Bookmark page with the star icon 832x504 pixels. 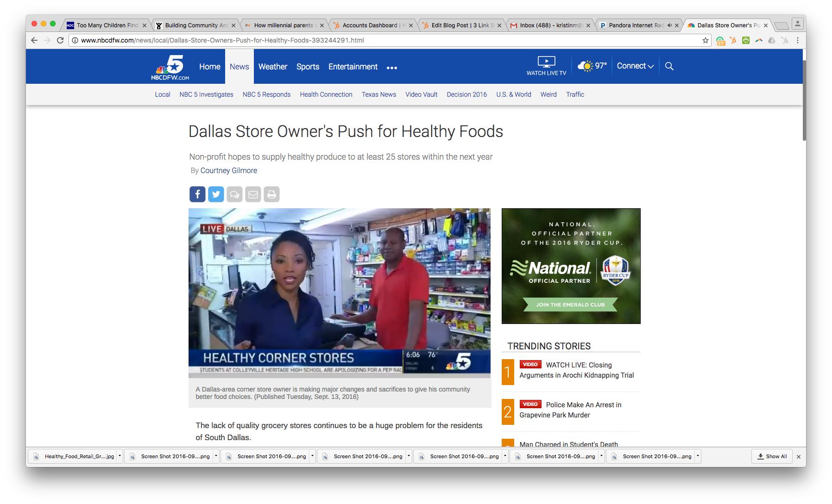pos(705,40)
